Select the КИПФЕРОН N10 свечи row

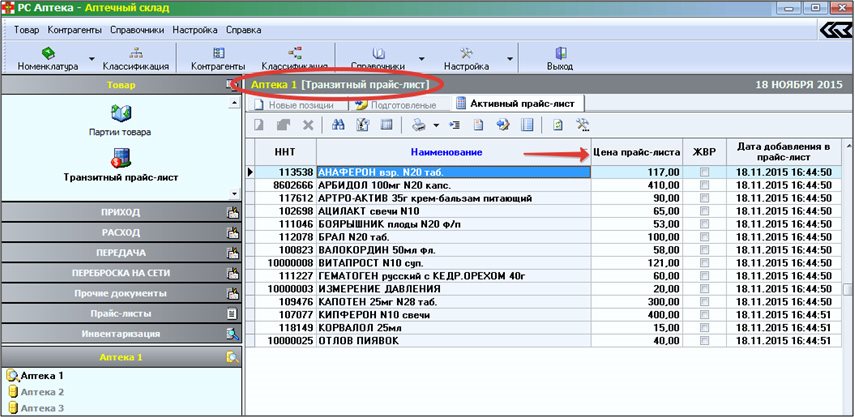point(543,315)
